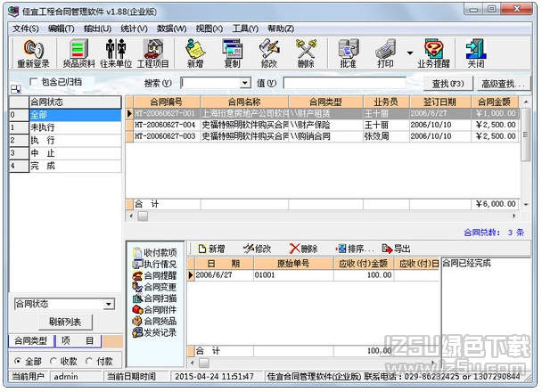Click the 合同编号 column header
The height and width of the screenshot is (392, 542).
point(167,102)
